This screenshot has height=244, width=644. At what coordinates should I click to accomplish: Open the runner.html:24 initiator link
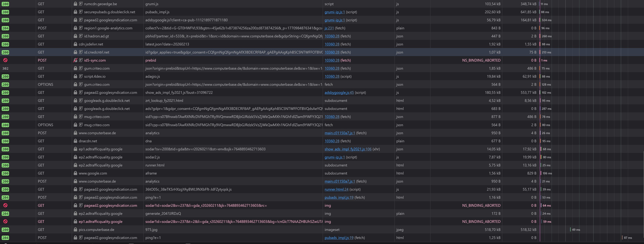336,189
